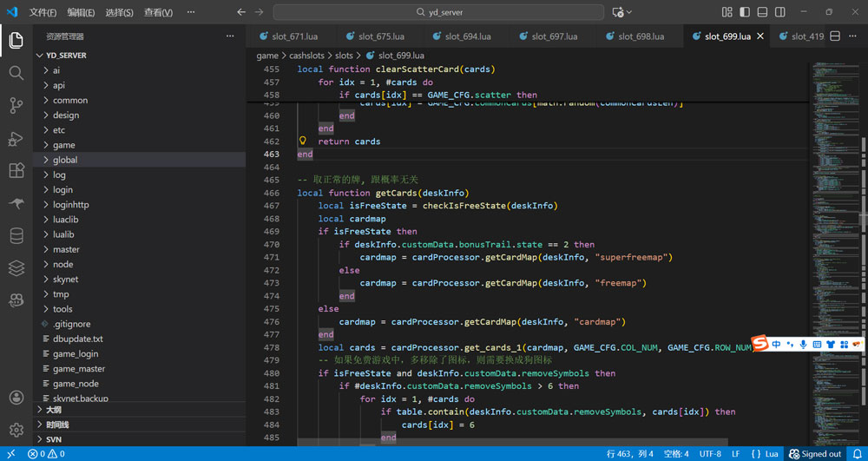Click the lightbulb code action icon

click(x=303, y=141)
